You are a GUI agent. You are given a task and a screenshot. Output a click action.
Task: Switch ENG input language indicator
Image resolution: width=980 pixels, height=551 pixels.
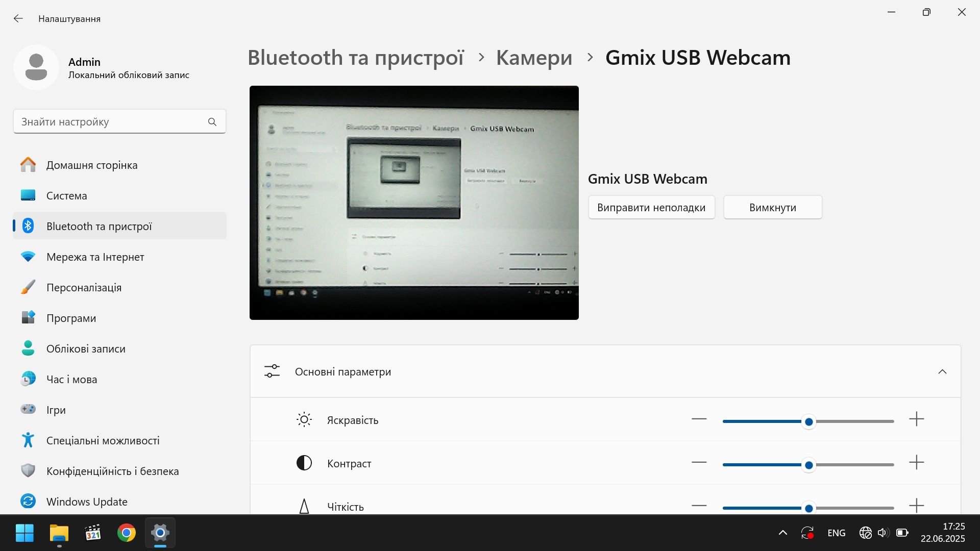click(x=837, y=533)
